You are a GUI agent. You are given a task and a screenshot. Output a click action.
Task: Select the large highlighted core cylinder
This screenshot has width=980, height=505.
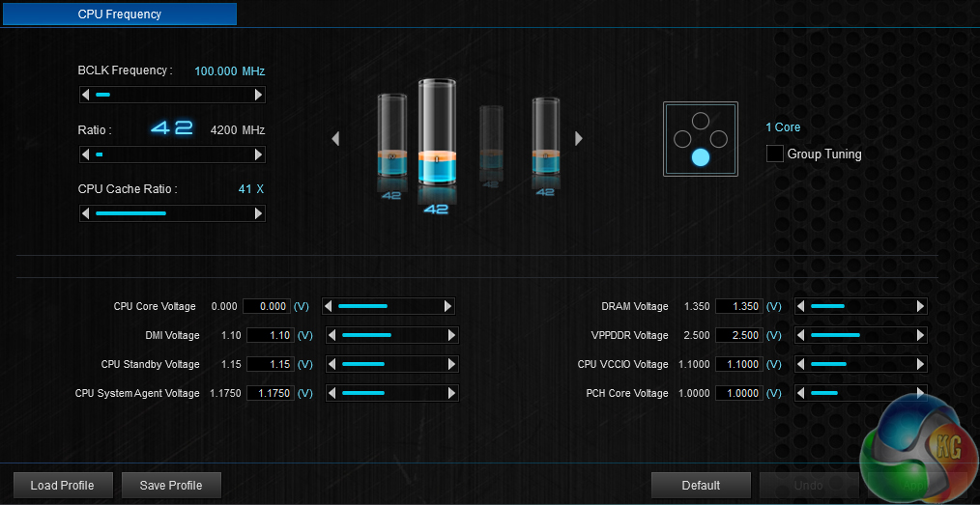(437, 132)
